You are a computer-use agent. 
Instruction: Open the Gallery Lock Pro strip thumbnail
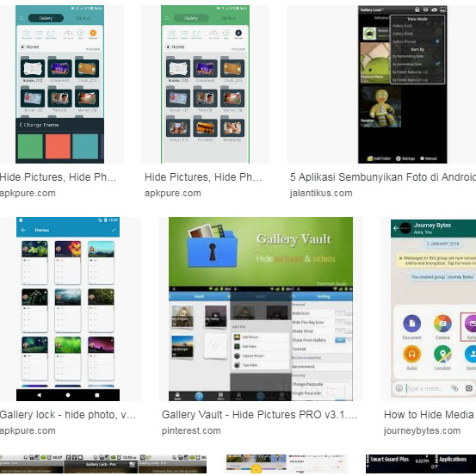(x=103, y=464)
